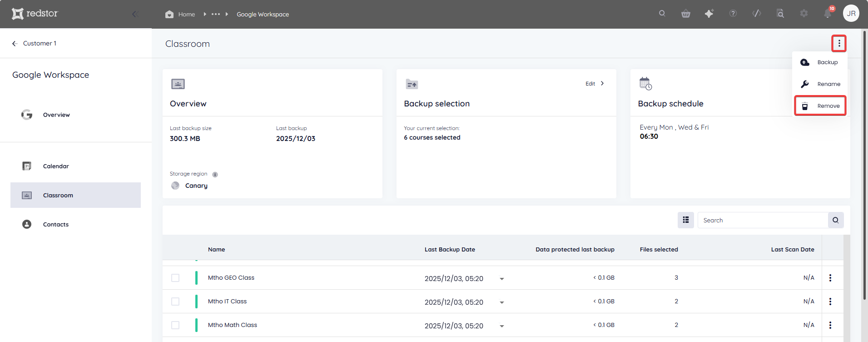Select Classroom in sidebar
Viewport: 868px width, 342px height.
(75, 195)
